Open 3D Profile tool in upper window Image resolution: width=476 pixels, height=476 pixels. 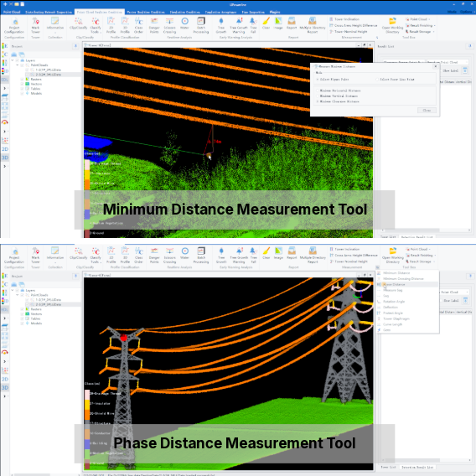click(125, 25)
